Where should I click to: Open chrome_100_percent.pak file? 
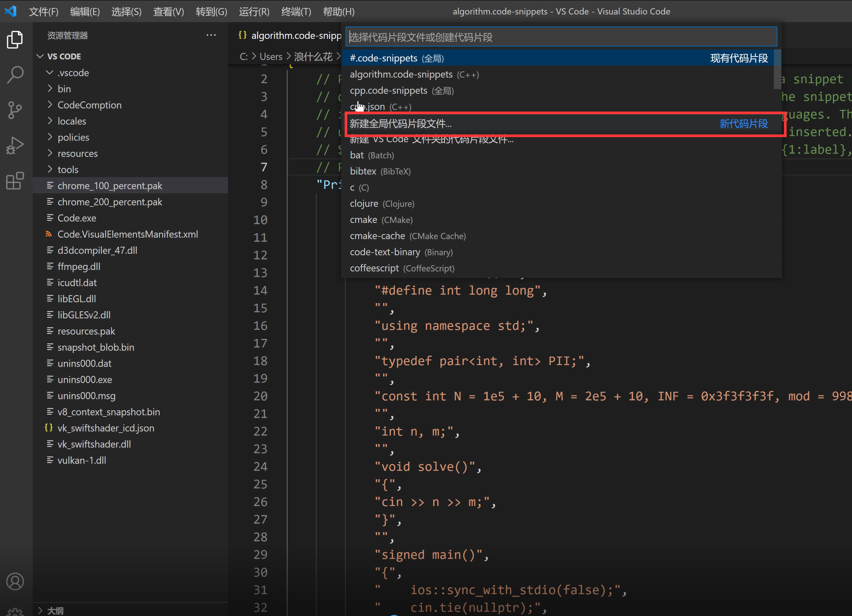point(130,186)
